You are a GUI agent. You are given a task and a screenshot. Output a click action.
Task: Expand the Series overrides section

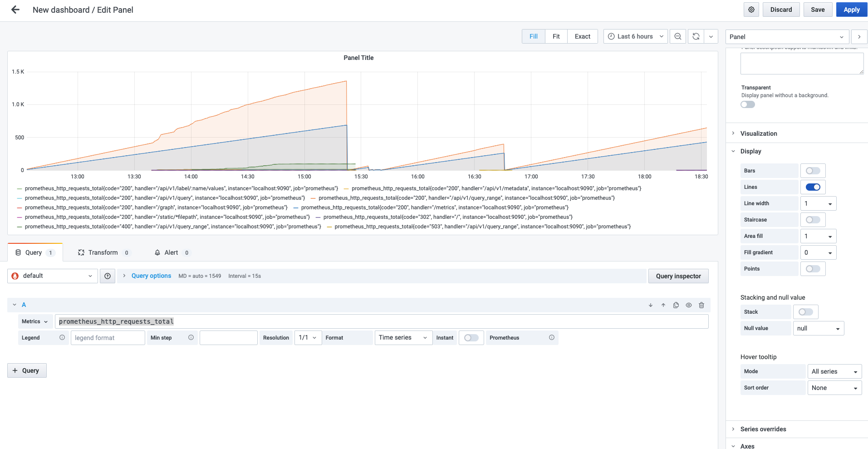(763, 429)
